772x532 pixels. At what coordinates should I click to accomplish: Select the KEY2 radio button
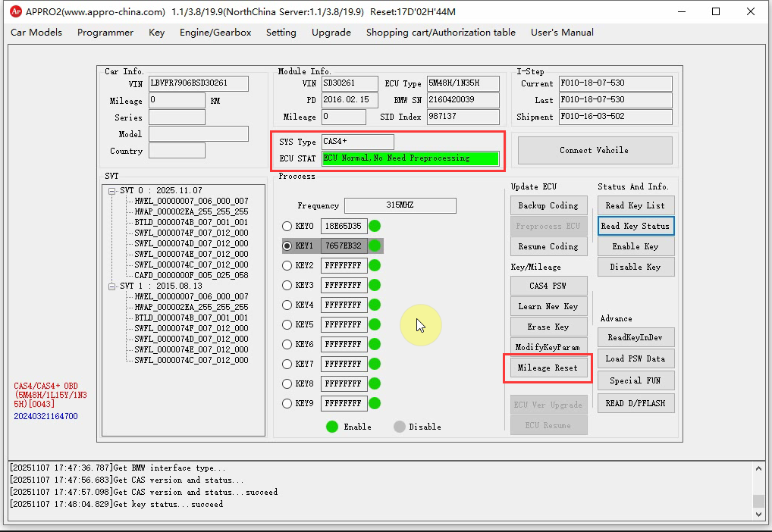[x=287, y=265]
